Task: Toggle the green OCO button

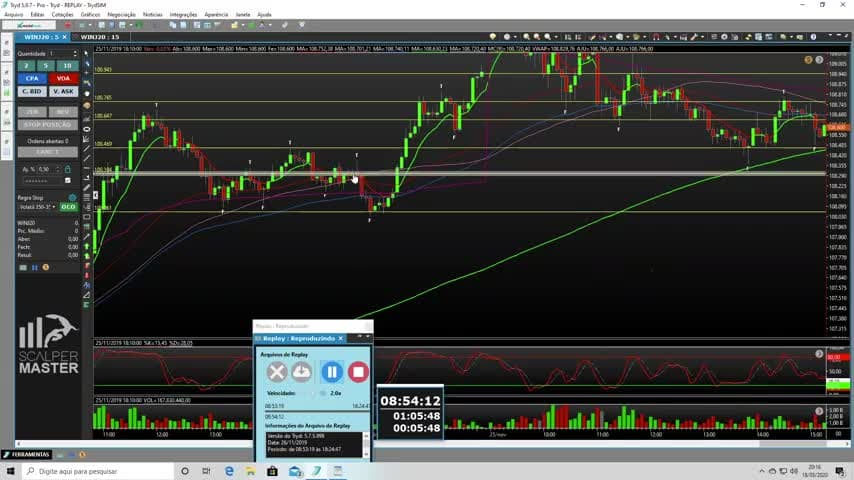Action: tap(68, 207)
